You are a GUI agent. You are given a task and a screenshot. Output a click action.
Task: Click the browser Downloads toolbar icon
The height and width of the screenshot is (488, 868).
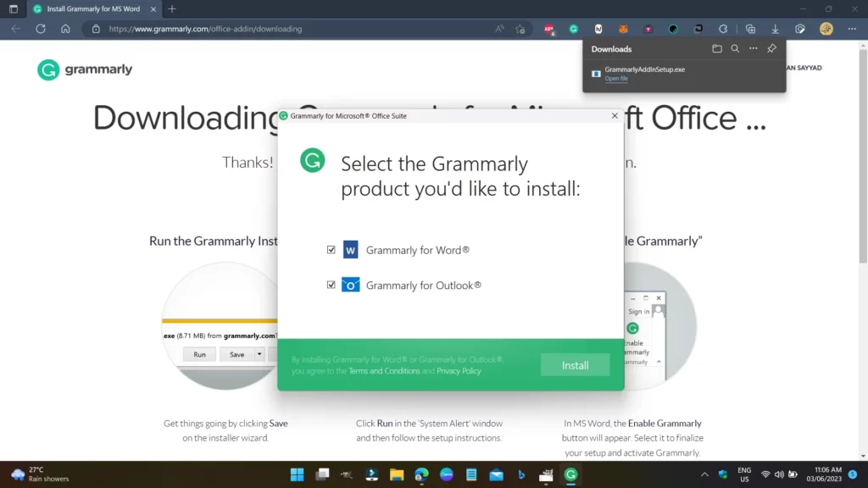tap(775, 29)
